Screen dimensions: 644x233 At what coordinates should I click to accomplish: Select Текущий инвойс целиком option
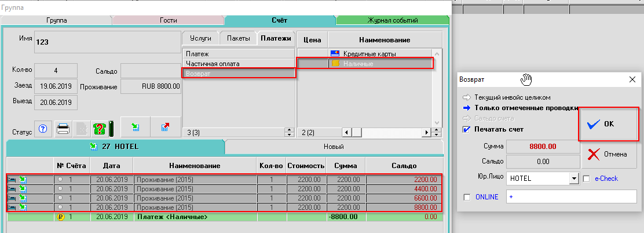512,97
